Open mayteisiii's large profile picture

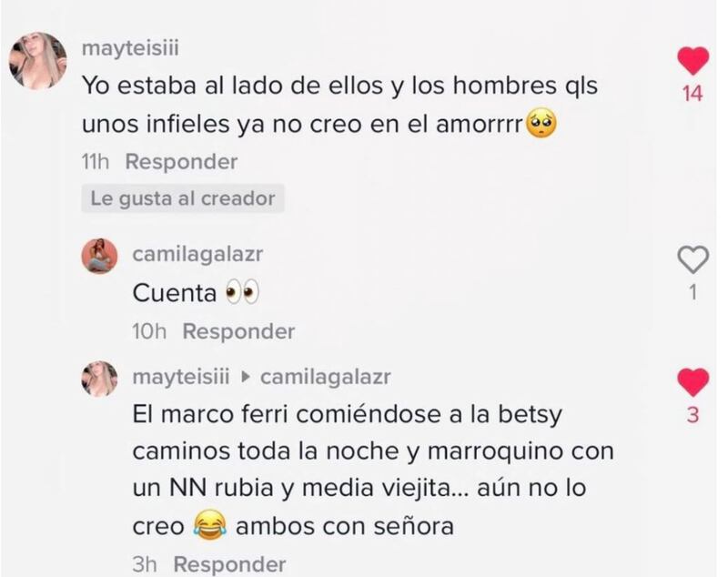point(38,61)
